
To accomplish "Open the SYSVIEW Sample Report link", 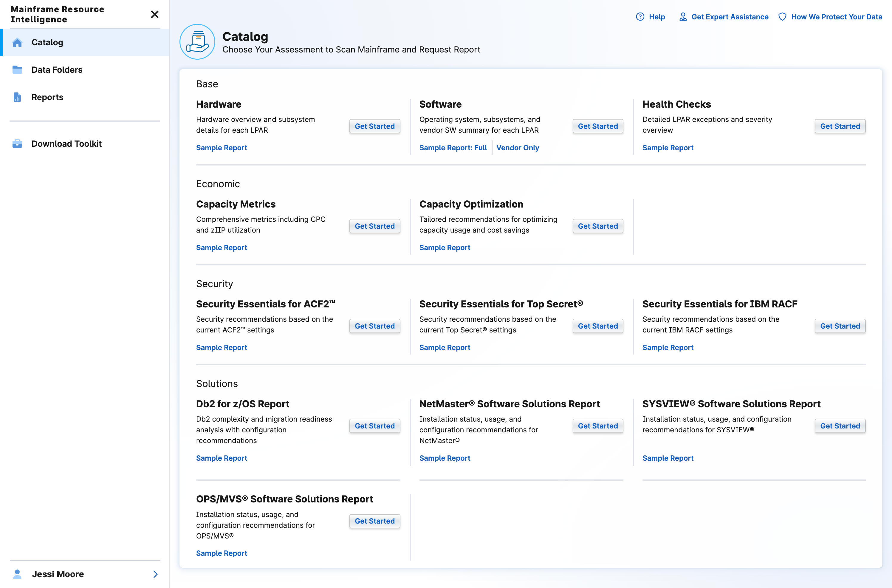I will [668, 458].
